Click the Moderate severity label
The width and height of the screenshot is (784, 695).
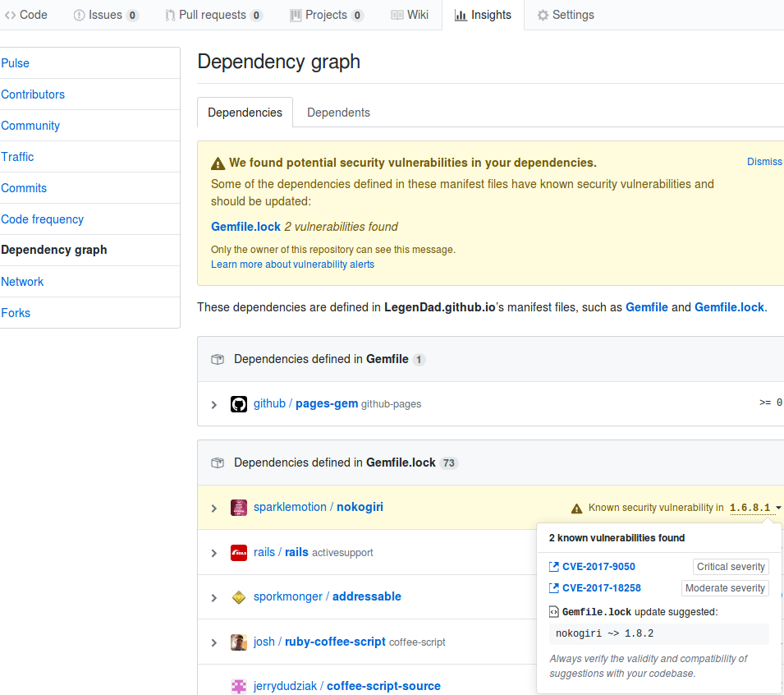tap(725, 588)
